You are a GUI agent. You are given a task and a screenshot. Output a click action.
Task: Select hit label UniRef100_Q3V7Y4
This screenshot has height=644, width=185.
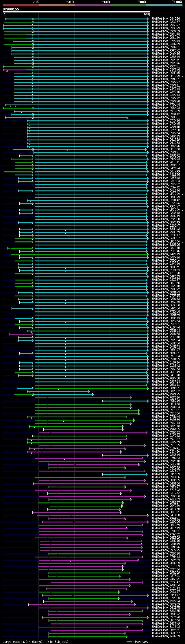[166, 70]
